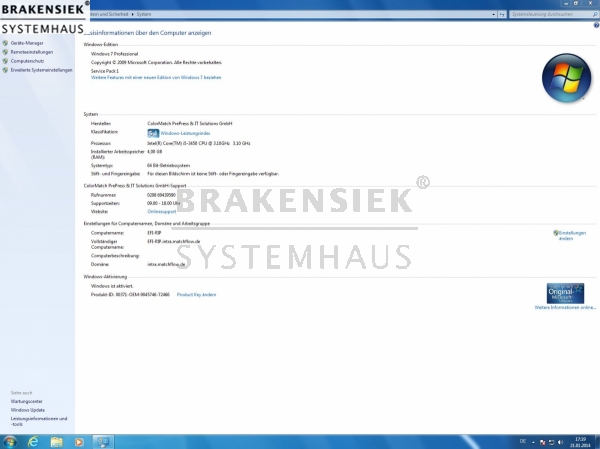This screenshot has height=449, width=600.
Task: Click the ColorMatch PrePress manufacturer name
Action: pos(190,124)
